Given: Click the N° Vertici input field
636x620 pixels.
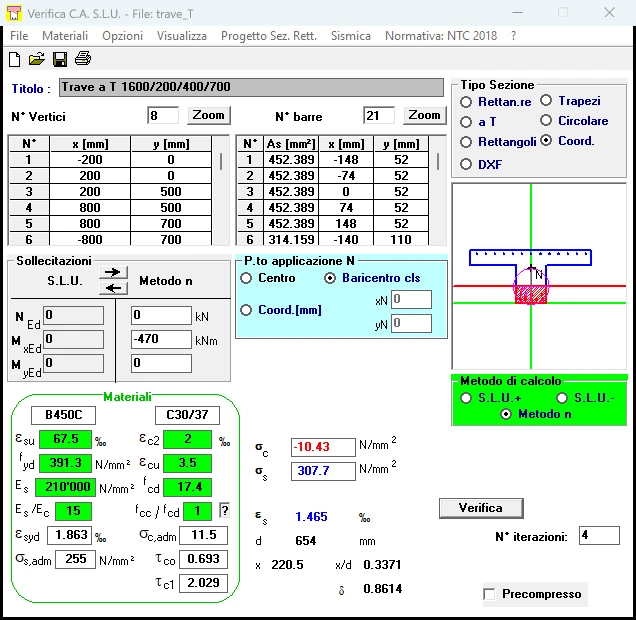Looking at the screenshot, I should 163,116.
